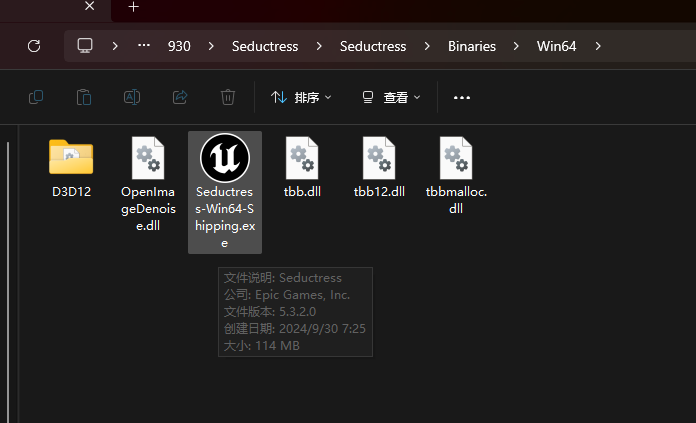Click the Paste toolbar icon

[x=84, y=97]
